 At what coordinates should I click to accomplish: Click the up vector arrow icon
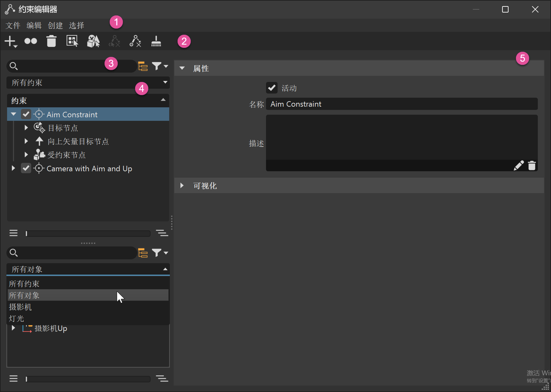[39, 141]
